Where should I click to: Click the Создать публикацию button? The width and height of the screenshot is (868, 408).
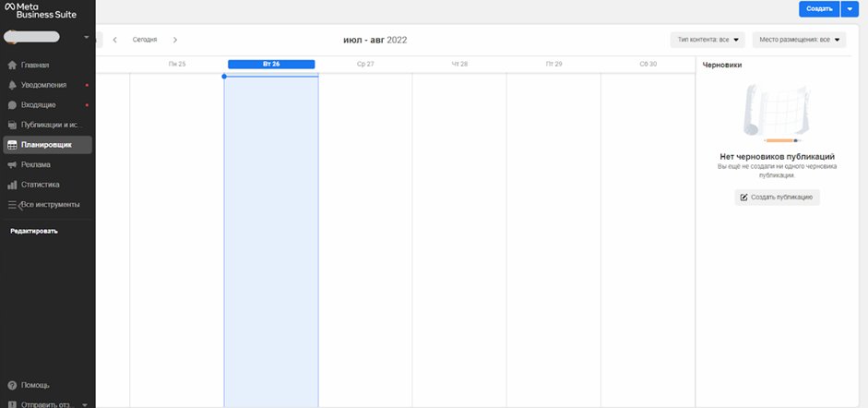(x=777, y=198)
